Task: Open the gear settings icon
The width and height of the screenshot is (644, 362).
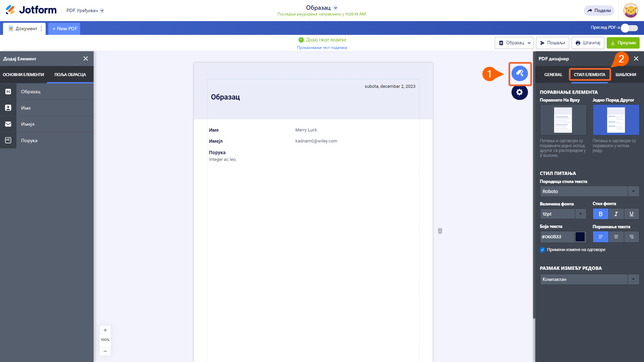Action: pos(519,92)
